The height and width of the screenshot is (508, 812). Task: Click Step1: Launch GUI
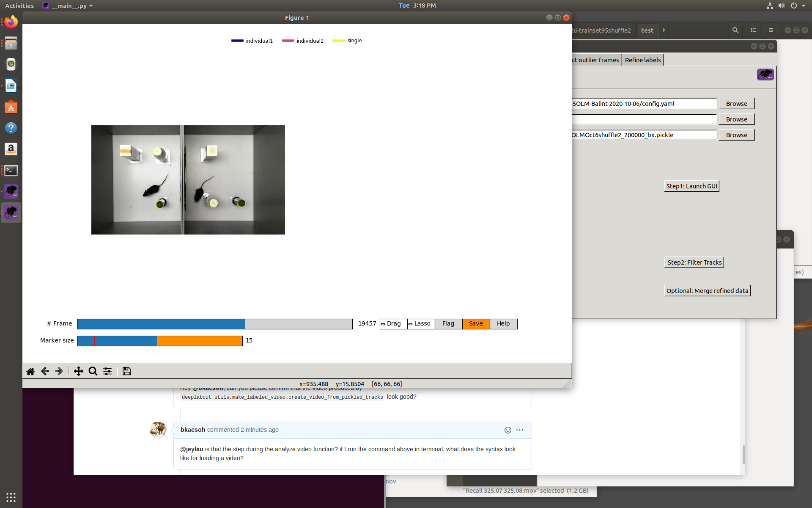(692, 186)
